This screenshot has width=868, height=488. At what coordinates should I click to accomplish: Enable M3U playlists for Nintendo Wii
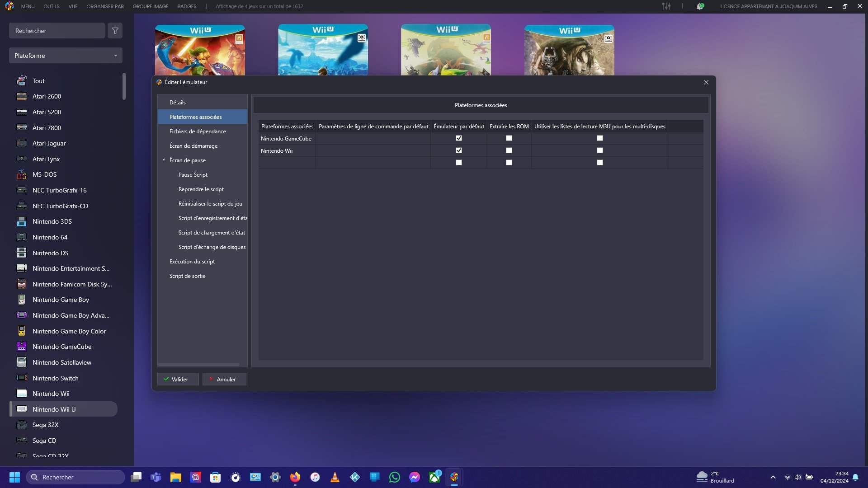click(x=600, y=150)
